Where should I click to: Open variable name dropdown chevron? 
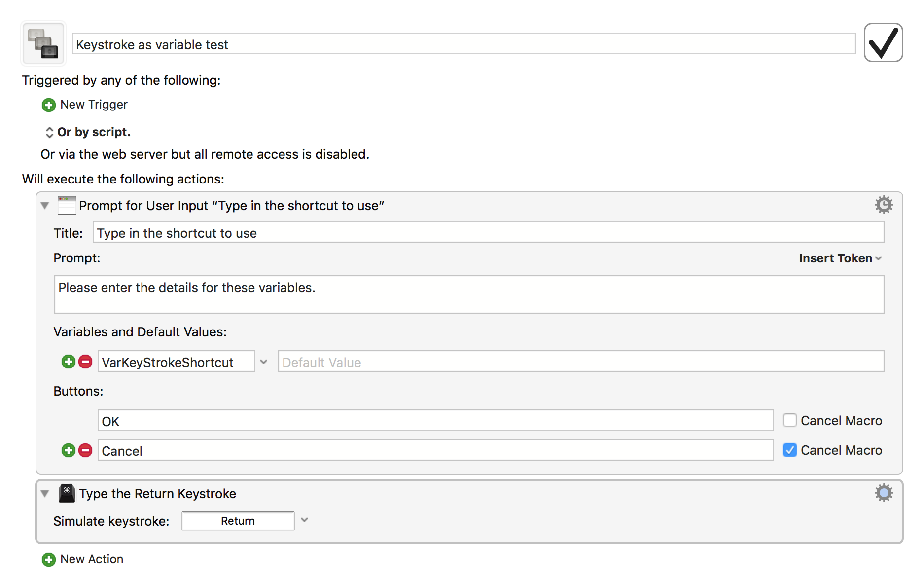tap(264, 362)
